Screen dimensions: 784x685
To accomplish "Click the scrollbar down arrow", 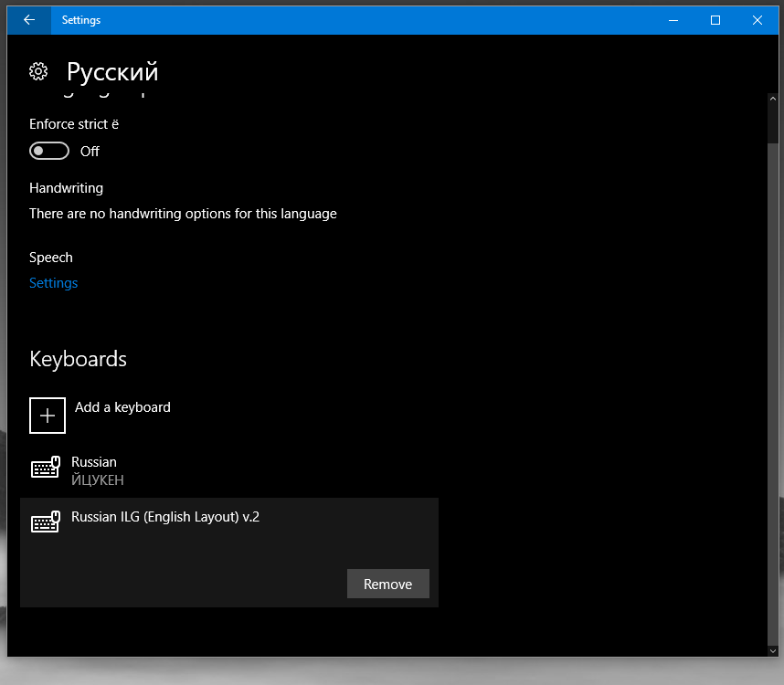I will point(773,648).
